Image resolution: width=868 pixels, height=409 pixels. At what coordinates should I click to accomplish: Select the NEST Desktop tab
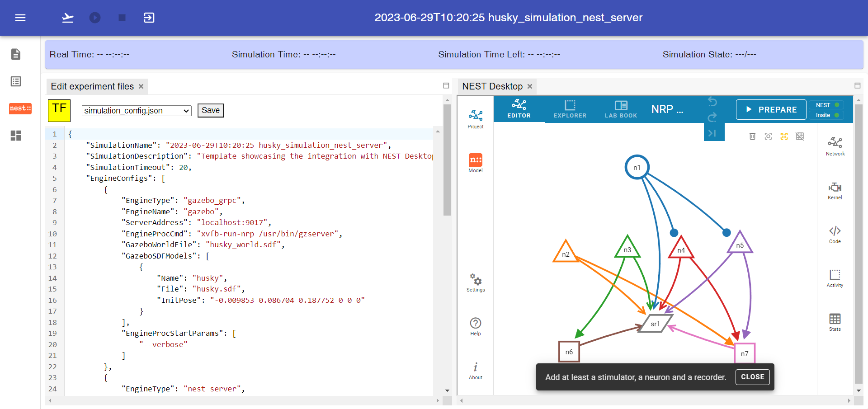(x=492, y=86)
